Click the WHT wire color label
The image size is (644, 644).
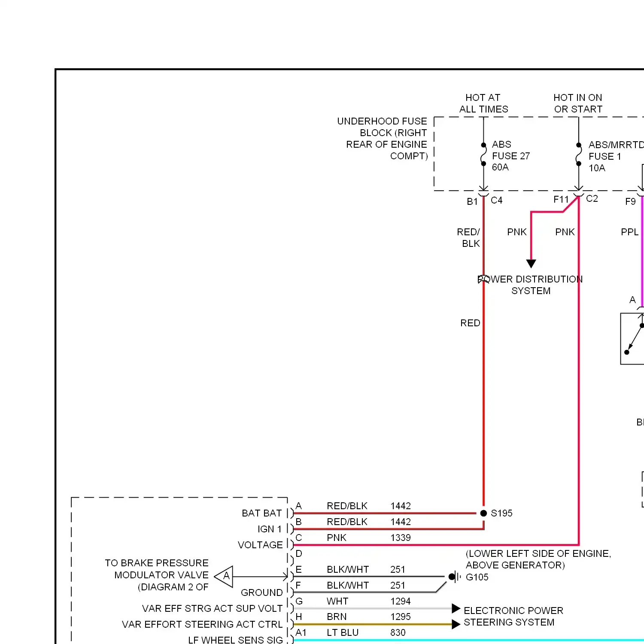click(x=337, y=601)
